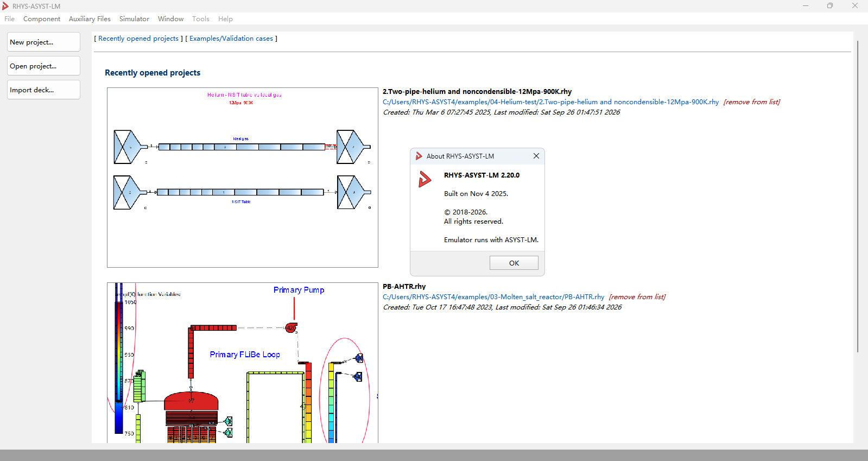868x461 pixels.
Task: Open the Auxiliary Files menu
Action: pos(90,19)
